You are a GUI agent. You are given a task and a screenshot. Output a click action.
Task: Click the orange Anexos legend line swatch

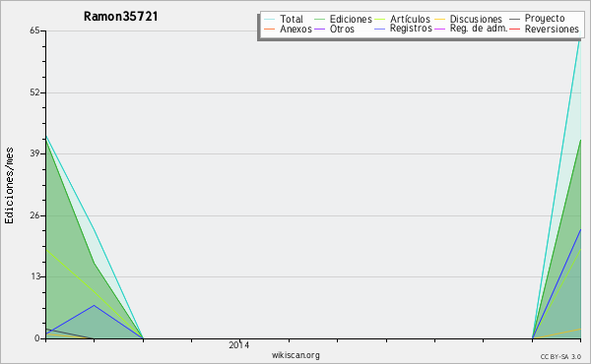click(270, 29)
